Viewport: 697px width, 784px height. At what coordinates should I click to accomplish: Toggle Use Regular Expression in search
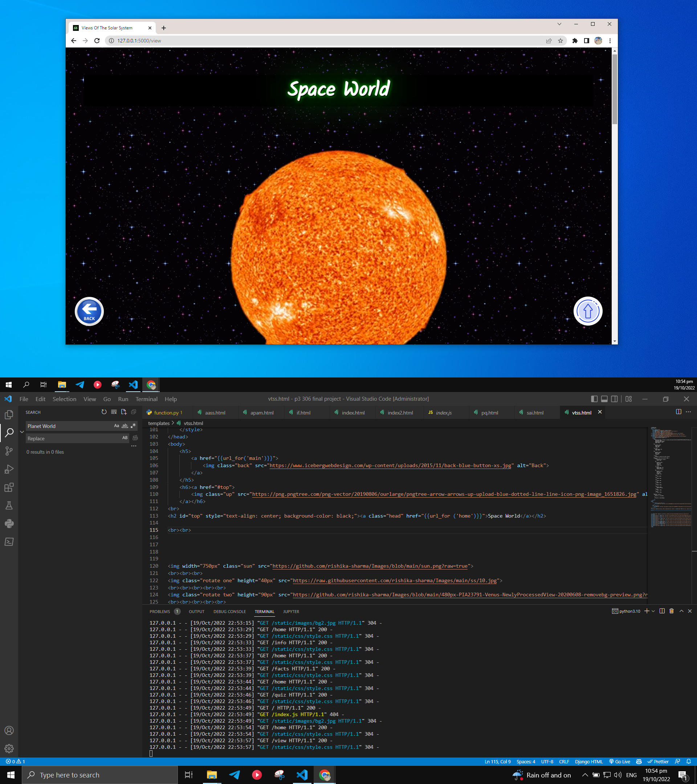133,426
